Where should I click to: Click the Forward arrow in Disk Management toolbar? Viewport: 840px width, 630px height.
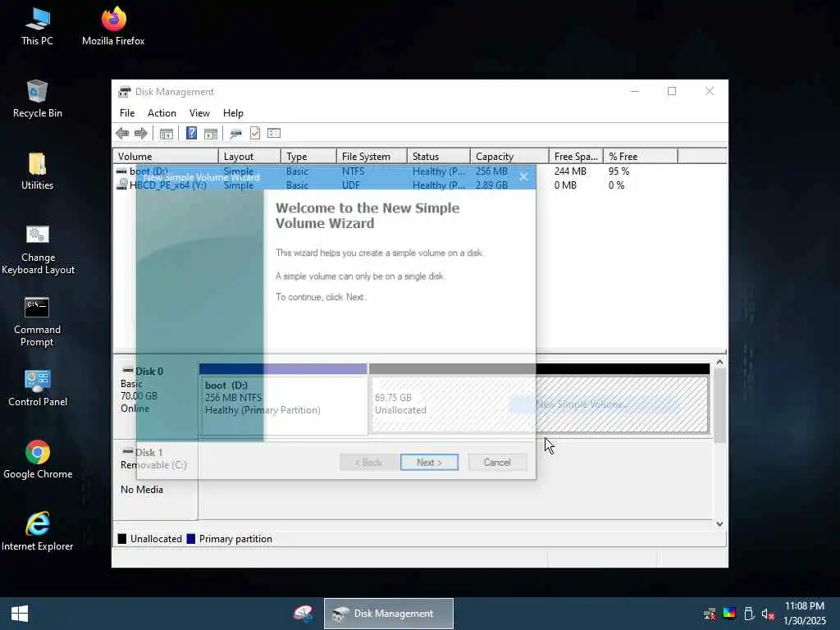point(141,134)
